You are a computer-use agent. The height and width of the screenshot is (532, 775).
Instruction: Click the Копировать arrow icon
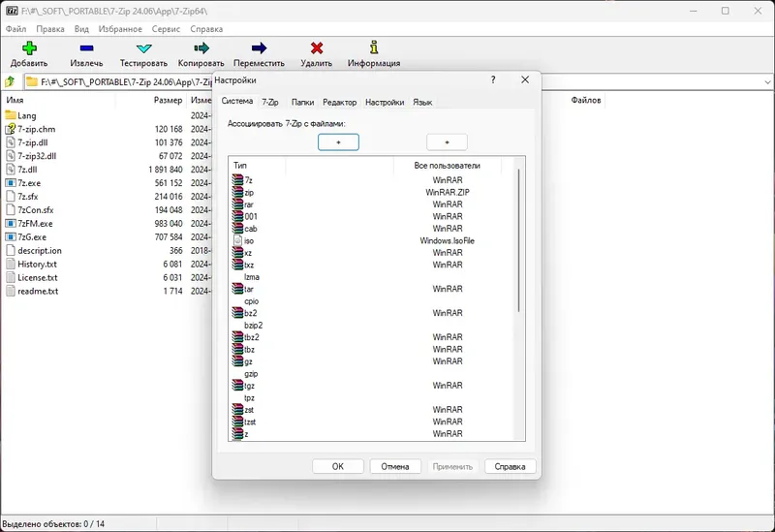201,47
